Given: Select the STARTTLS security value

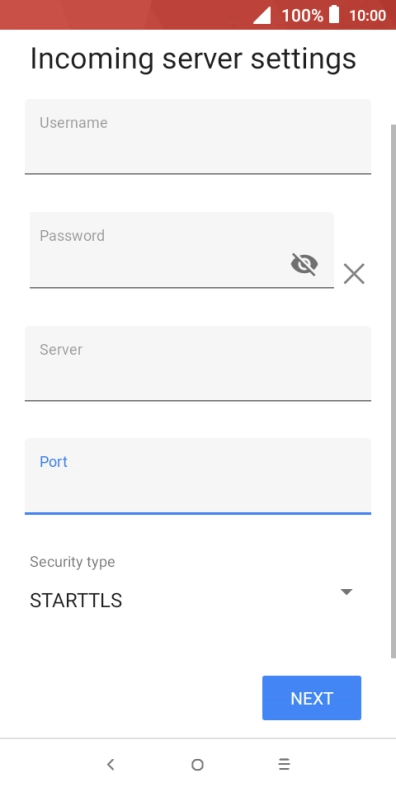Looking at the screenshot, I should click(x=76, y=601).
